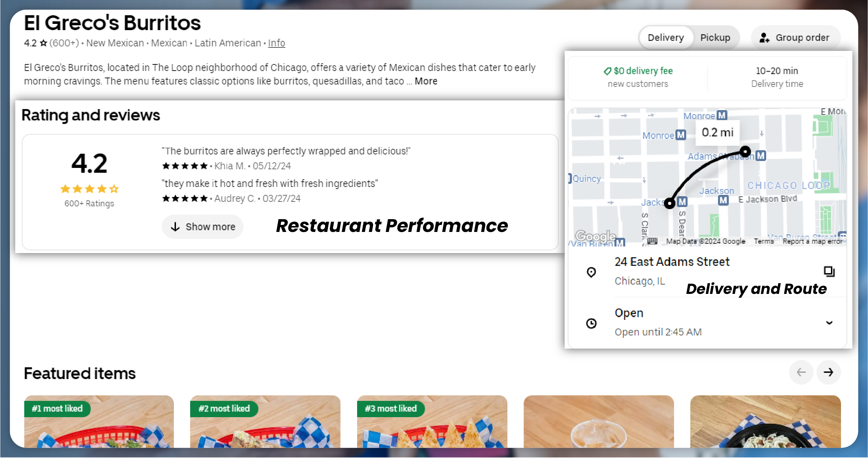The height and width of the screenshot is (458, 868).
Task: Click the previous arrow for Featured items
Action: pos(801,372)
